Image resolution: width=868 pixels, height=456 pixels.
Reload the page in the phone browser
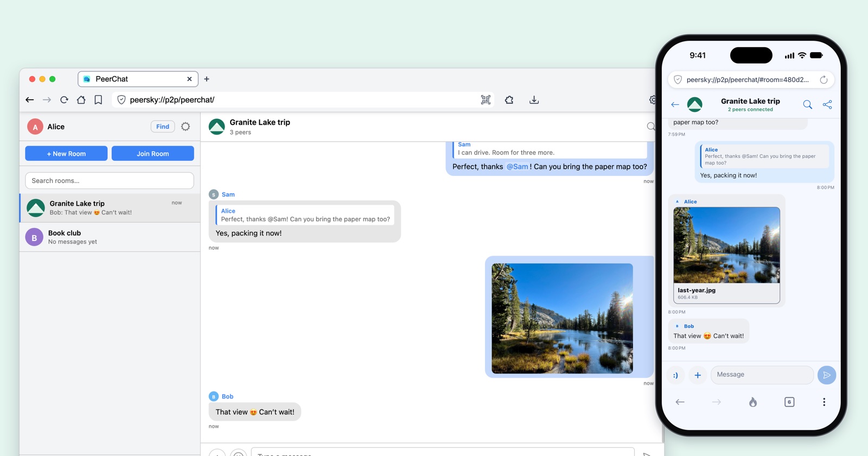(x=824, y=80)
